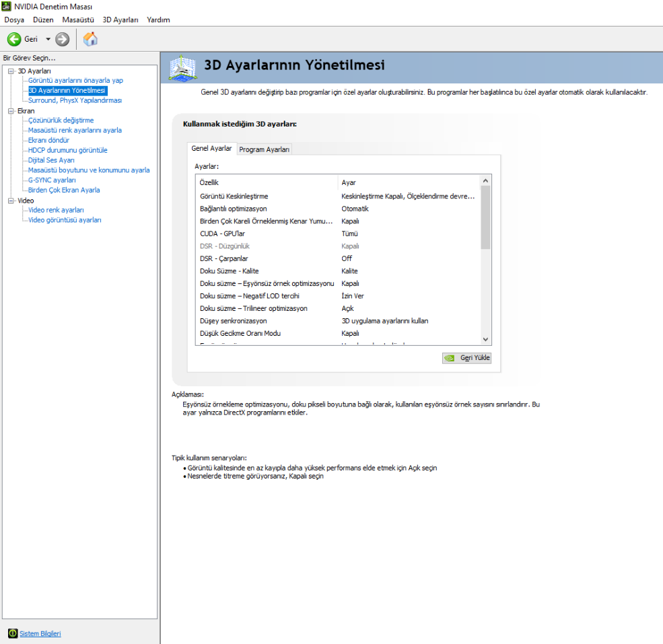The image size is (663, 644).
Task: Select the Düşey senkronizasyon row
Action: (x=338, y=321)
